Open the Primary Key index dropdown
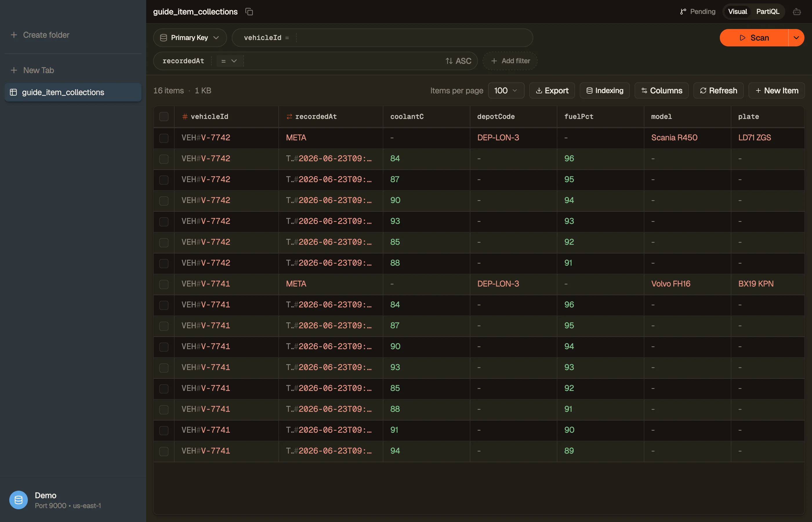This screenshot has width=812, height=522. tap(190, 38)
